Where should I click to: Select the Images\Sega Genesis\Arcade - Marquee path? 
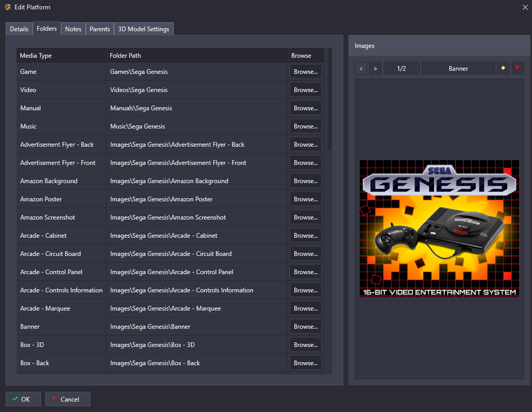[x=197, y=308]
